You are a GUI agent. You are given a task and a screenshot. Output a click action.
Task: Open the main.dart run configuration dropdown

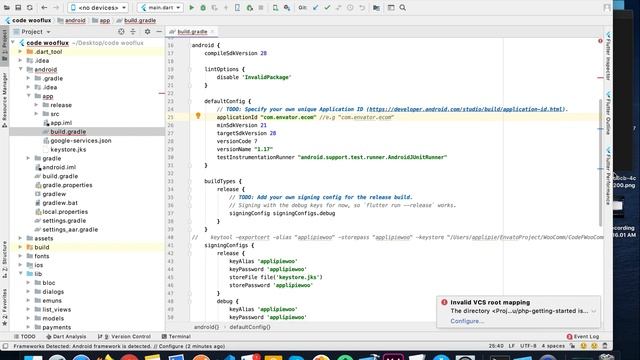pos(160,7)
